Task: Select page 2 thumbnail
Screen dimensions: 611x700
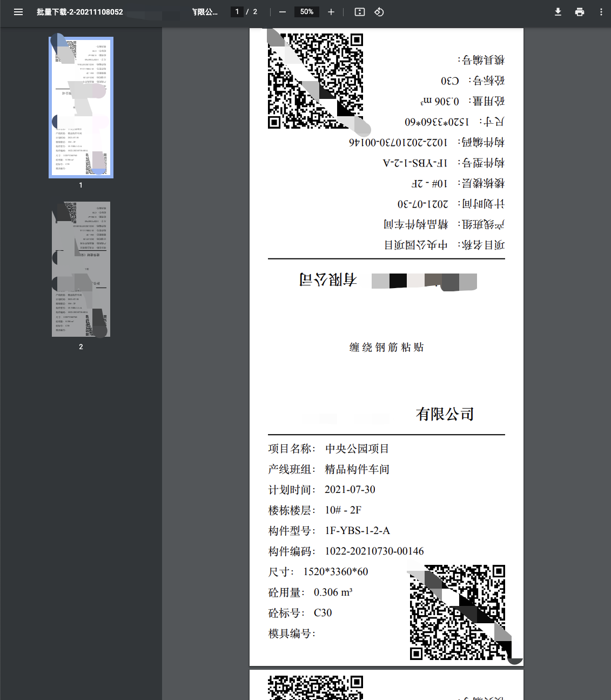Action: click(x=81, y=269)
